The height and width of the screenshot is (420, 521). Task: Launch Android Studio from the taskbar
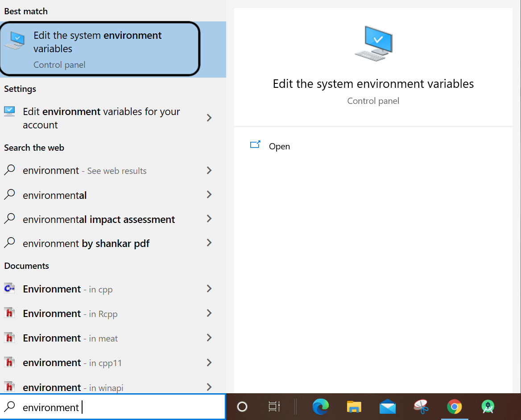click(x=488, y=407)
